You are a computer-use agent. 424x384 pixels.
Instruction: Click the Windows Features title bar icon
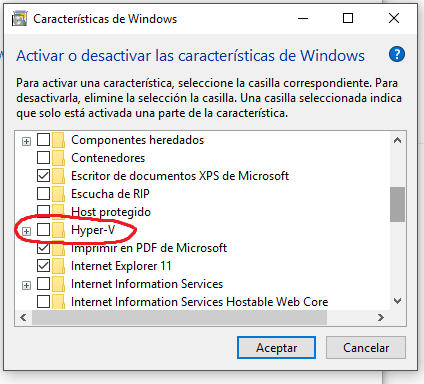pyautogui.click(x=19, y=19)
